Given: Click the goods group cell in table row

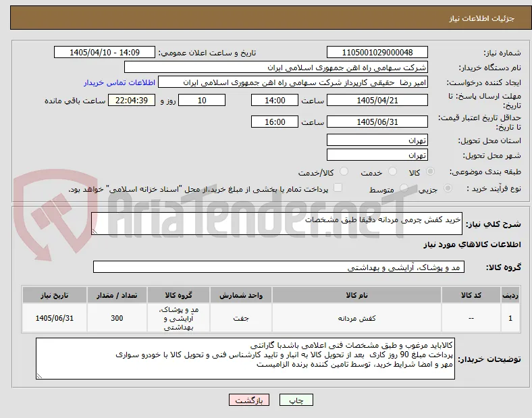Looking at the screenshot, I should pos(178,318).
